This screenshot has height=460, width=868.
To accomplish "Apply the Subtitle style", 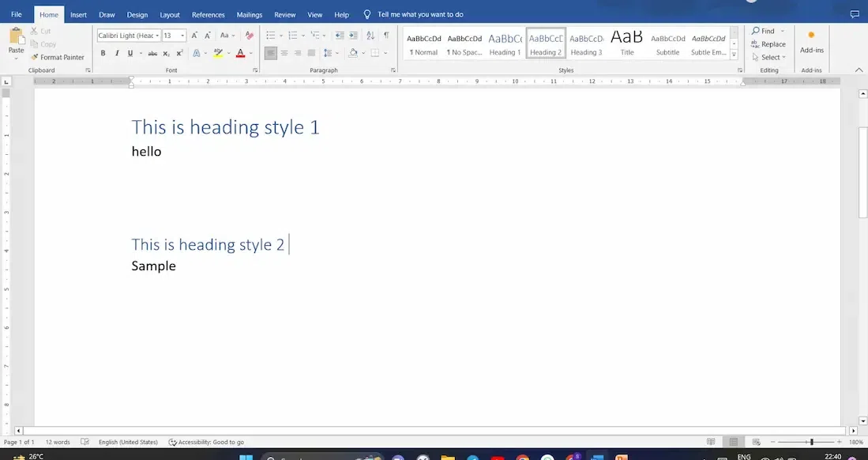I will pyautogui.click(x=667, y=43).
